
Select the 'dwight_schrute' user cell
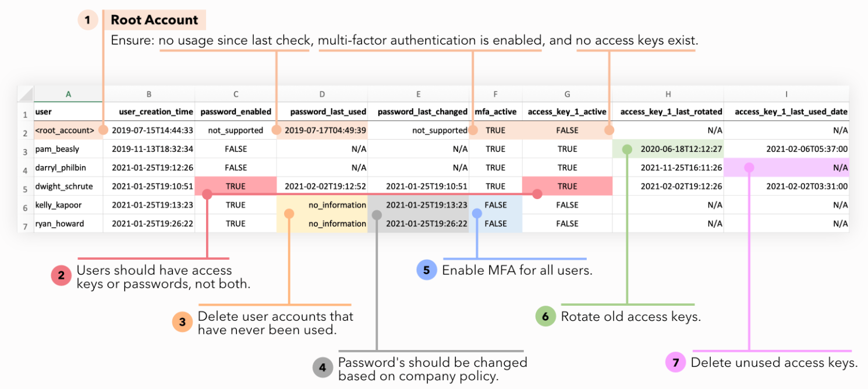pos(69,186)
